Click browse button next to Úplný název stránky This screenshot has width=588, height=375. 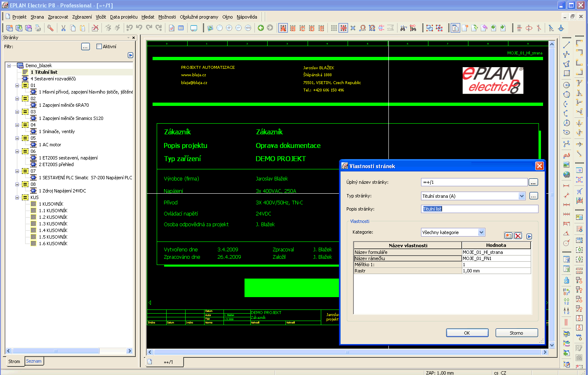(534, 182)
